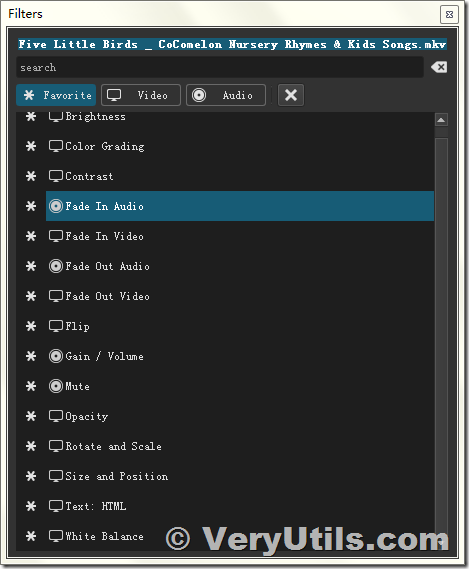469x569 pixels.
Task: Add the Rotate and Scale filter
Action: [240, 446]
